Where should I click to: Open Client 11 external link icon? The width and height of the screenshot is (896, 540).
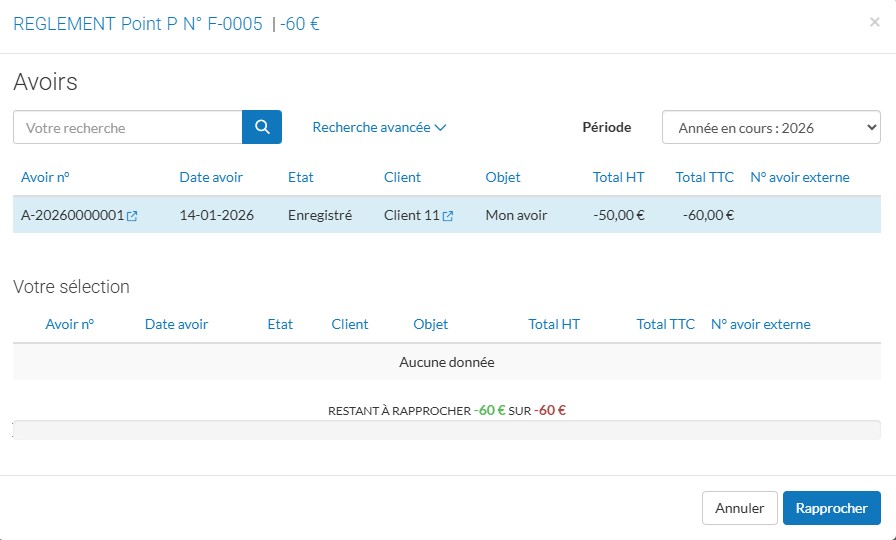tap(448, 216)
